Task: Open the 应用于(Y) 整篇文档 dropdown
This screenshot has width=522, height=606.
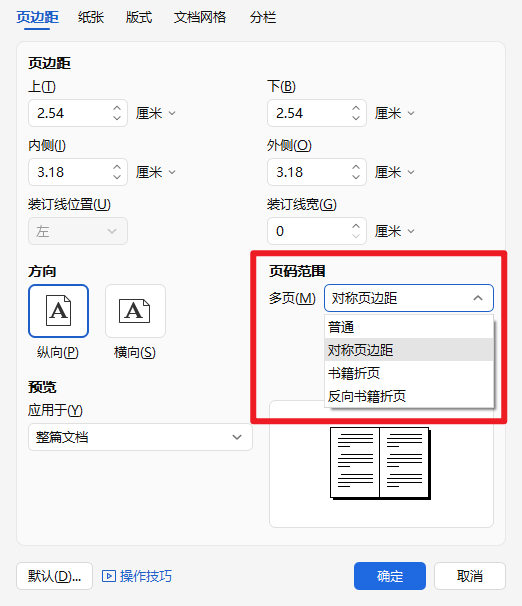Action: tap(140, 437)
